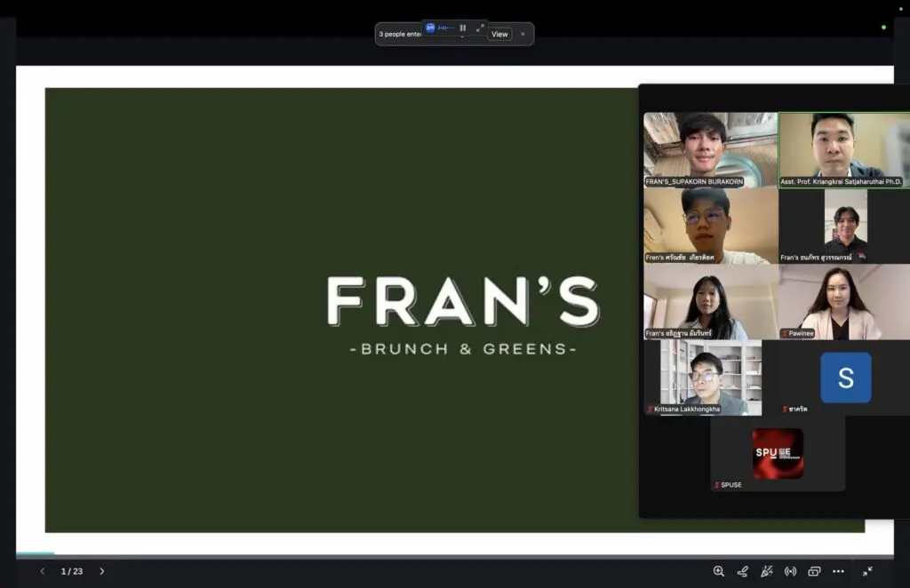Select FRAN'S_SUPAKORN BURAKORN video tile
Image resolution: width=910 pixels, height=588 pixels.
(710, 149)
